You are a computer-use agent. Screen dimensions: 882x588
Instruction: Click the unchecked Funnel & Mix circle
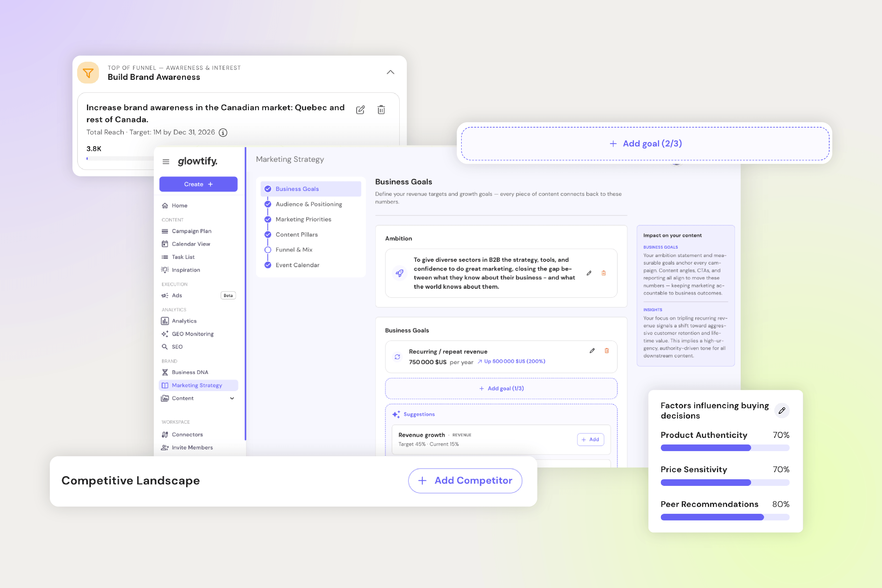pos(268,250)
